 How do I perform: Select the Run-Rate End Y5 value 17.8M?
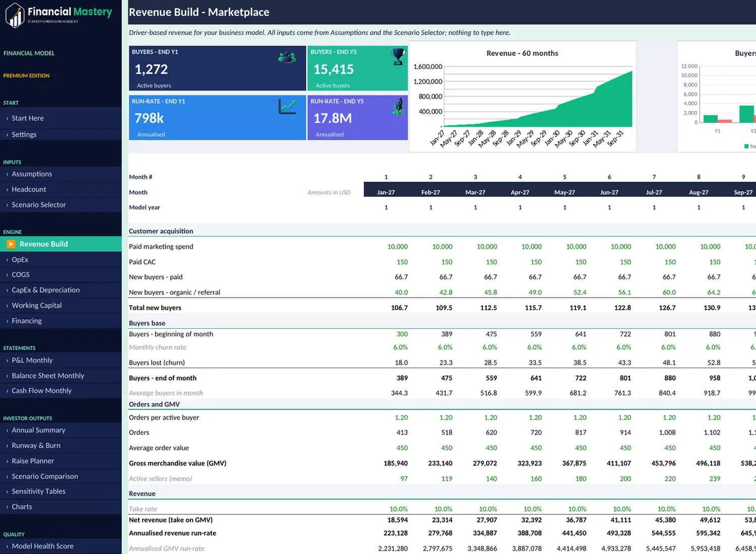(x=333, y=118)
